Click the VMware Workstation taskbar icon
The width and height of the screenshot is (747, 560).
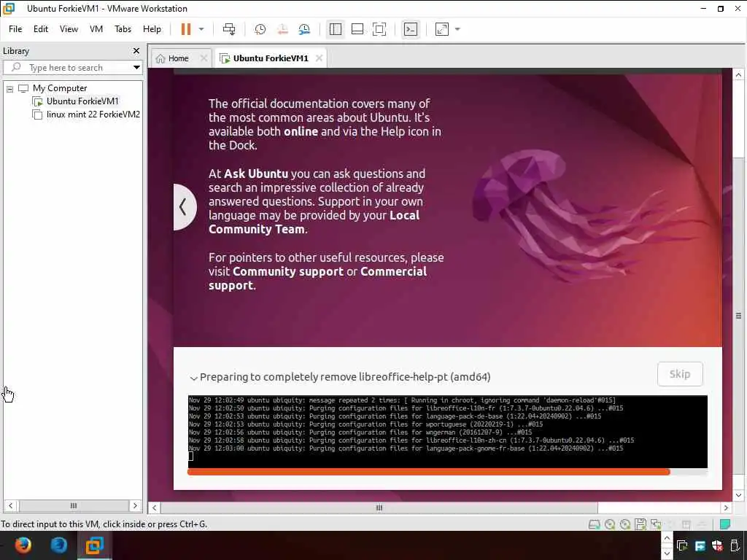tap(94, 545)
